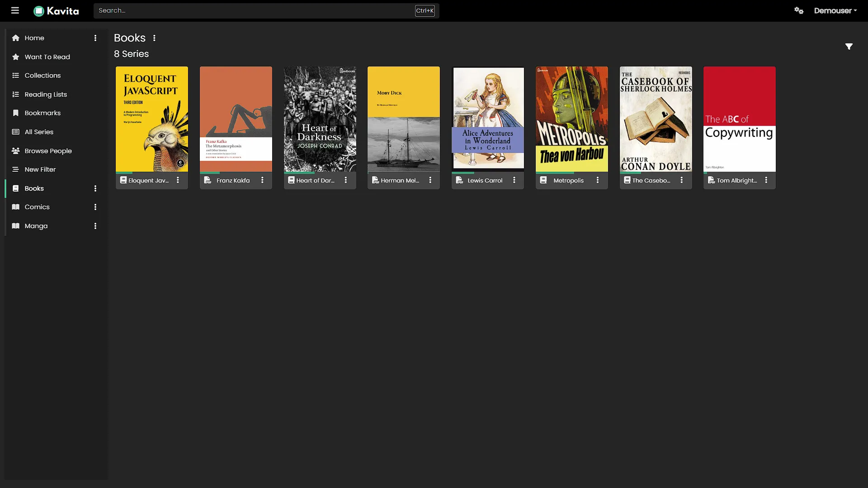Open the Moby Dick cover
Screen dimensions: 868x488
click(x=404, y=119)
